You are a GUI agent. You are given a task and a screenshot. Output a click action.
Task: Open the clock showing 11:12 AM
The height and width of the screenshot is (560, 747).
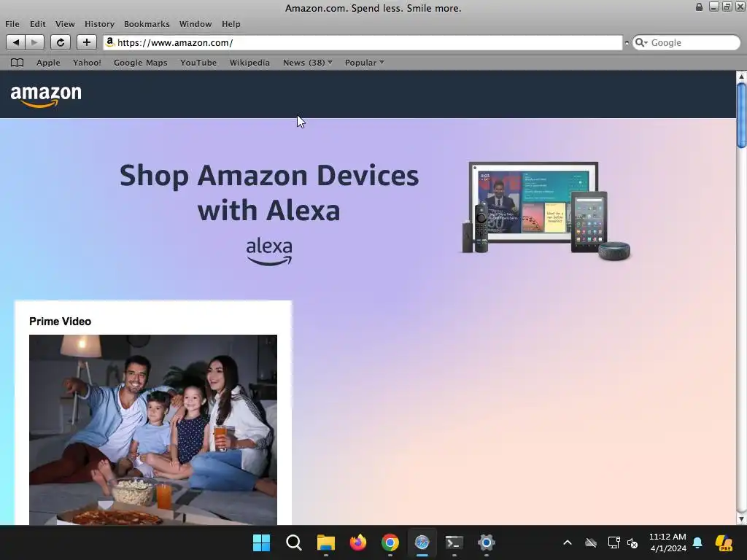(668, 542)
